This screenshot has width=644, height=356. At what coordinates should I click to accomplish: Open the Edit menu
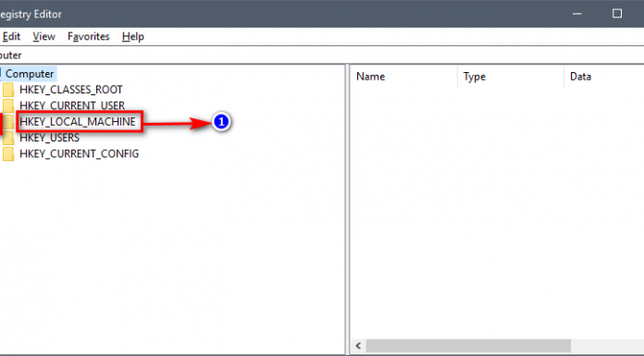(11, 37)
